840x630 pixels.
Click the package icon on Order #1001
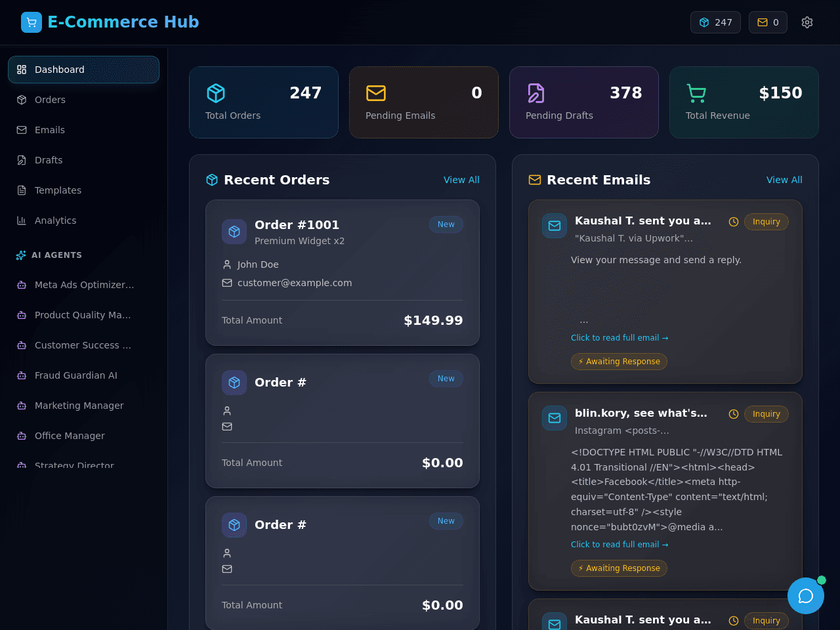234,232
